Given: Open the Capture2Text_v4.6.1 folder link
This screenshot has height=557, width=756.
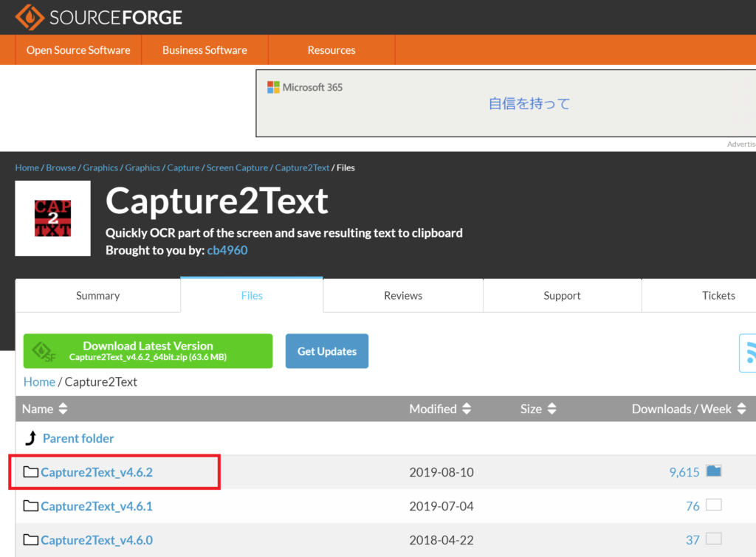Looking at the screenshot, I should click(x=97, y=506).
